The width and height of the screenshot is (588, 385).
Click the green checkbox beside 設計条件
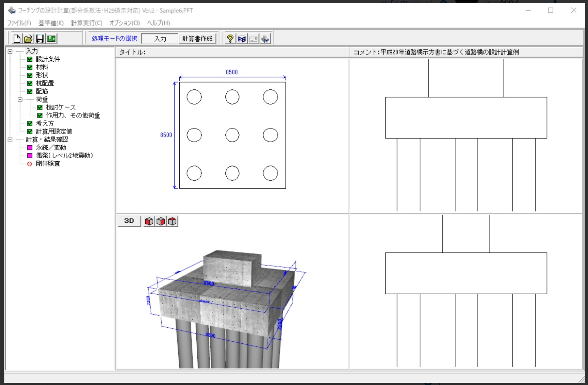pos(30,59)
